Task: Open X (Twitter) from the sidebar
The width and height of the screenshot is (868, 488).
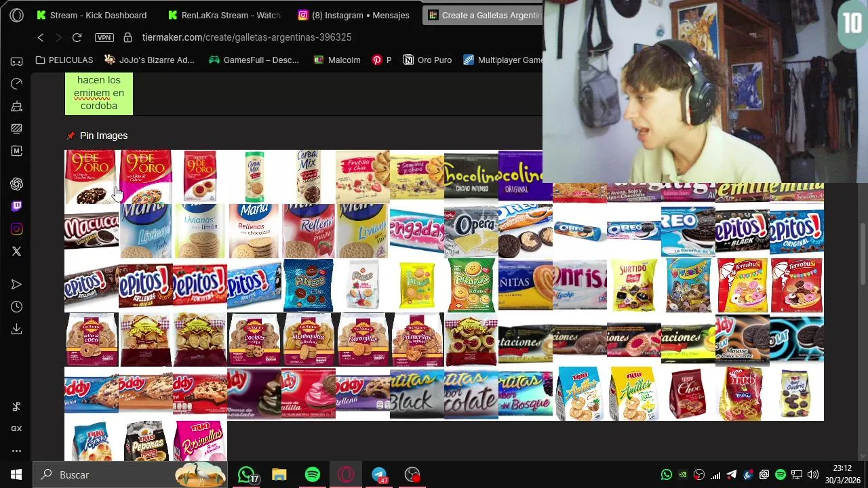Action: (16, 251)
